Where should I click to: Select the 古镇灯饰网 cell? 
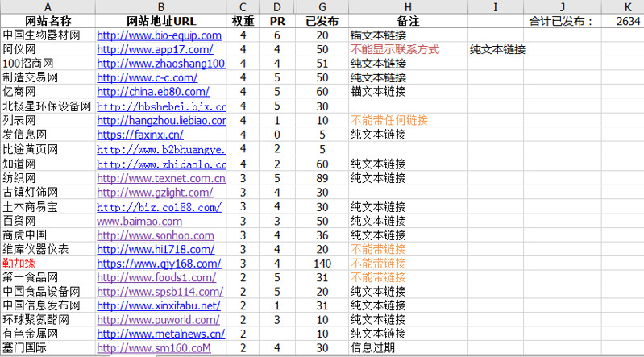(x=48, y=193)
